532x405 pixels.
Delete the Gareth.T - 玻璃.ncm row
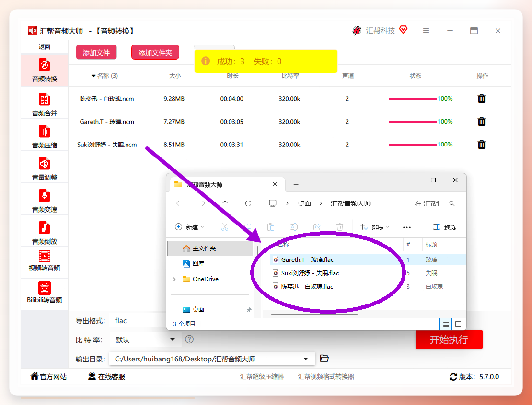[482, 121]
